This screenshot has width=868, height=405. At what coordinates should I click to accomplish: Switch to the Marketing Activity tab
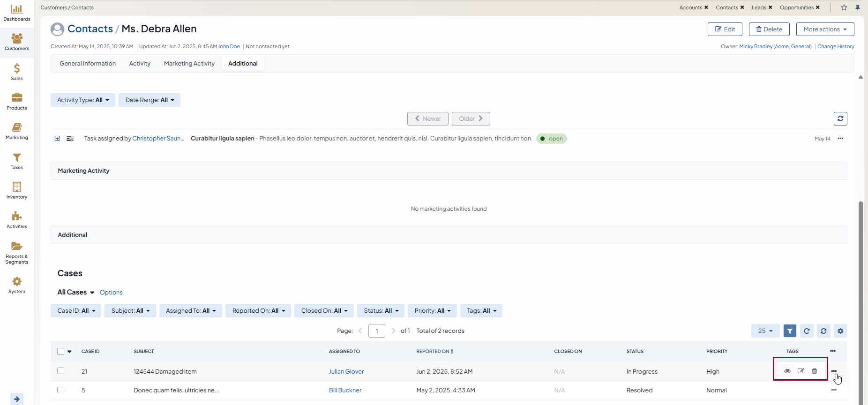click(189, 64)
